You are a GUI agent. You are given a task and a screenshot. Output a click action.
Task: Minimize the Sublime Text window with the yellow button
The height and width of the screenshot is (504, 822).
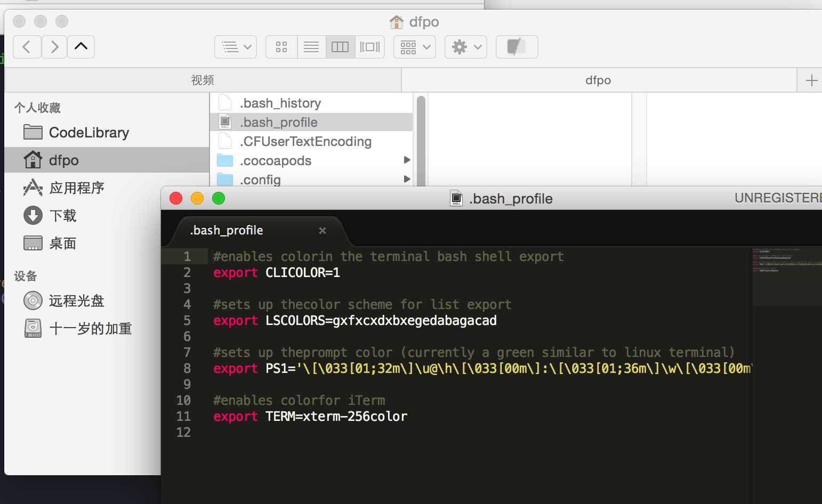click(197, 198)
